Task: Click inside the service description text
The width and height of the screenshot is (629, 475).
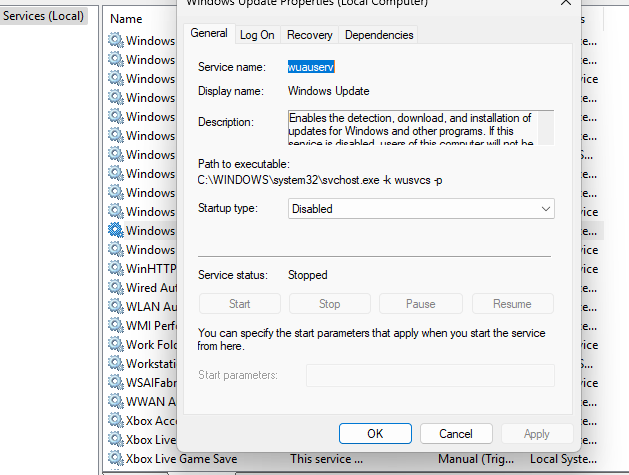Action: pos(412,128)
